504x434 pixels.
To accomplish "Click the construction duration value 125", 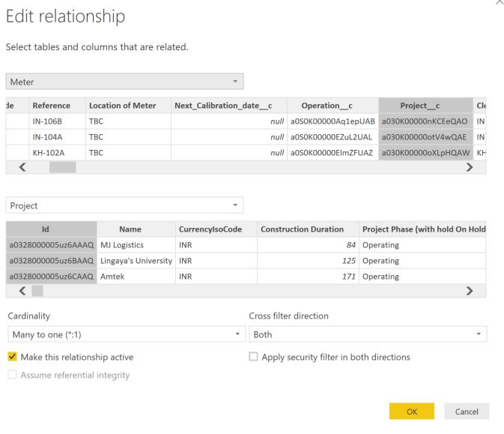I will click(308, 261).
